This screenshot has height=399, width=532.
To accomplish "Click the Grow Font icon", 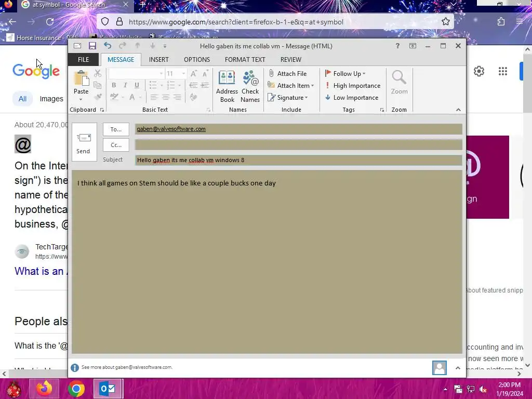I will coord(193,74).
